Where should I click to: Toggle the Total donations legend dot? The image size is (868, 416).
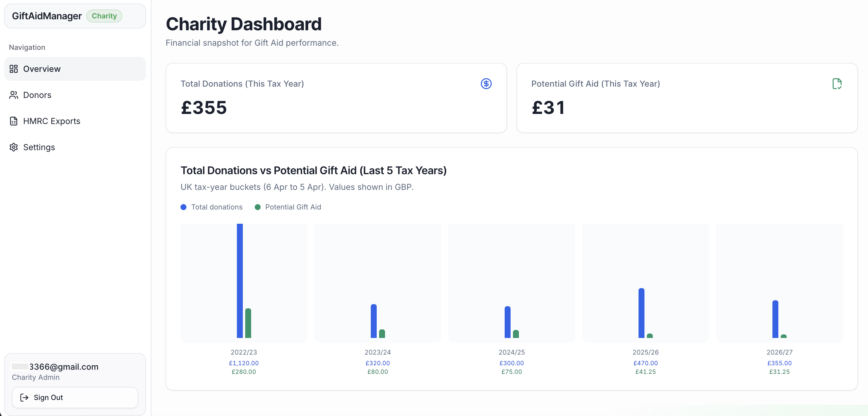click(184, 207)
